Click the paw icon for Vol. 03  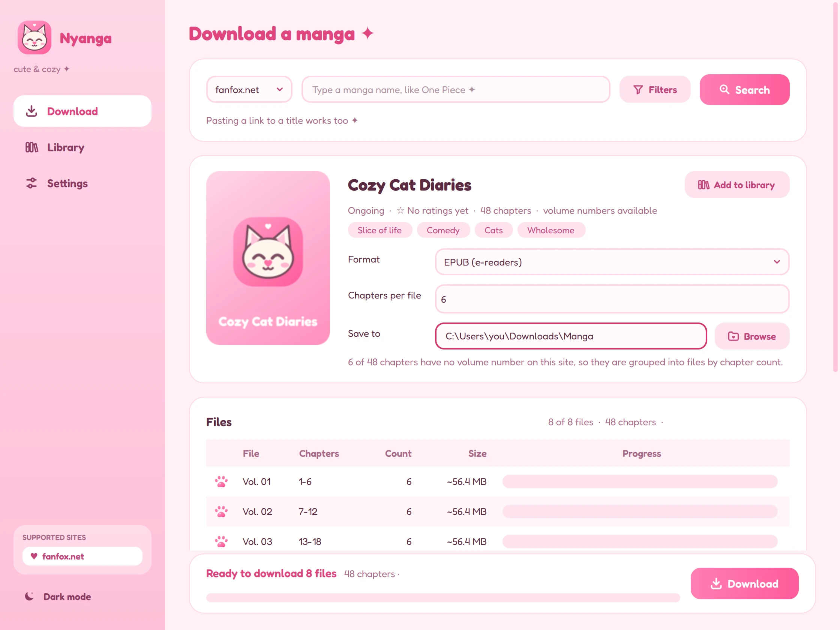tap(221, 541)
